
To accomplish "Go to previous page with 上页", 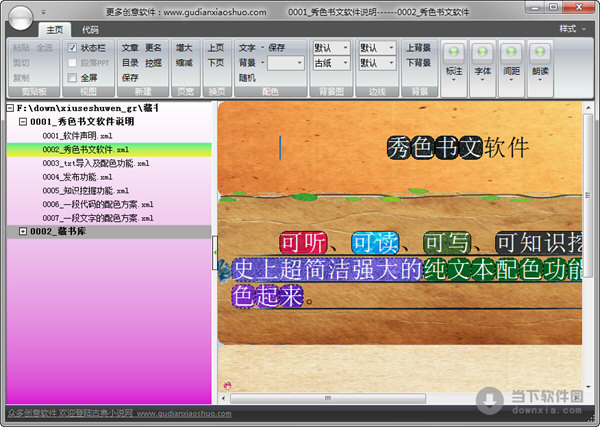I will pyautogui.click(x=215, y=48).
